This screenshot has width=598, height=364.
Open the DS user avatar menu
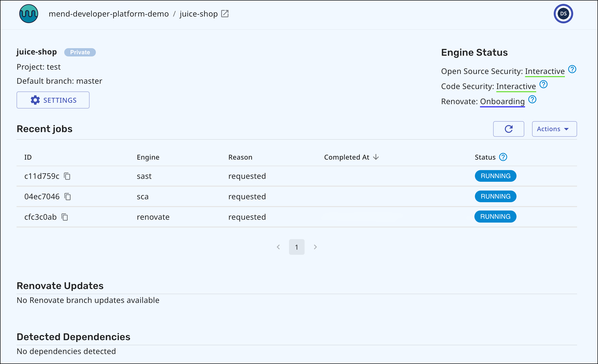click(x=563, y=14)
